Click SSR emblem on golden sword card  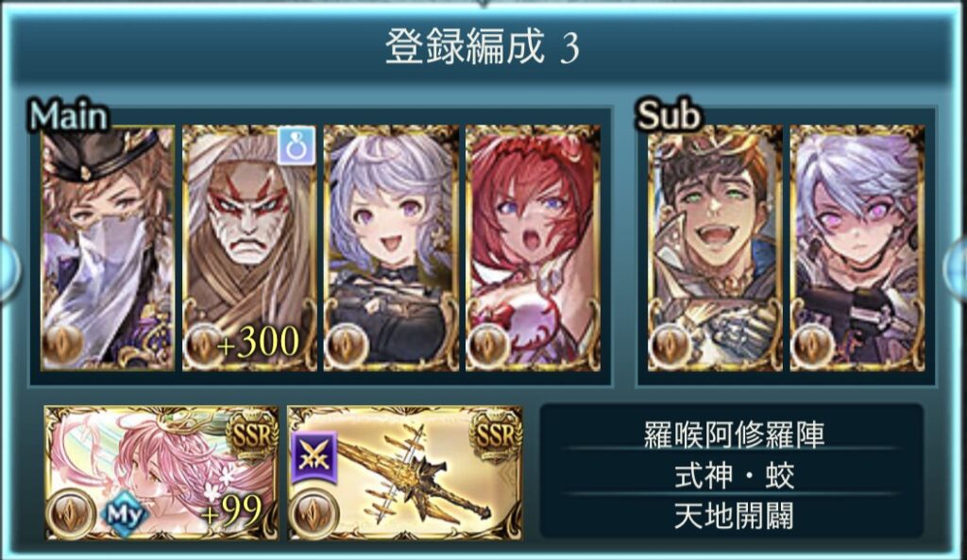[495, 436]
